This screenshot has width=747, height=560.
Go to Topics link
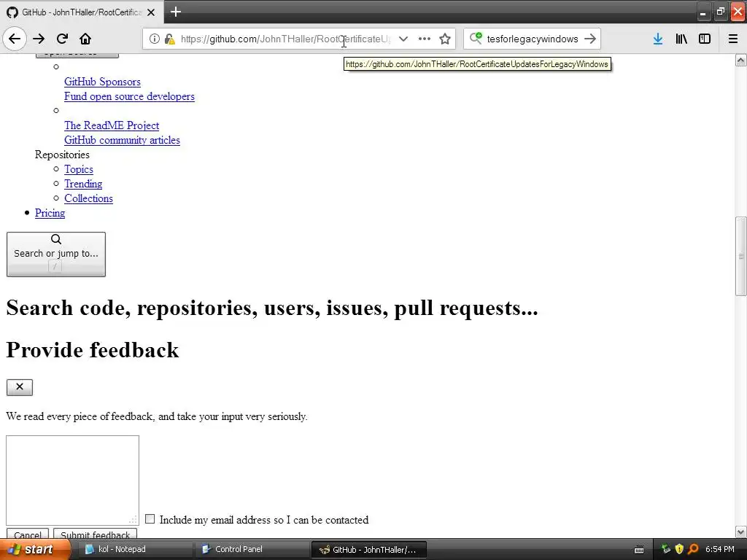[79, 169]
